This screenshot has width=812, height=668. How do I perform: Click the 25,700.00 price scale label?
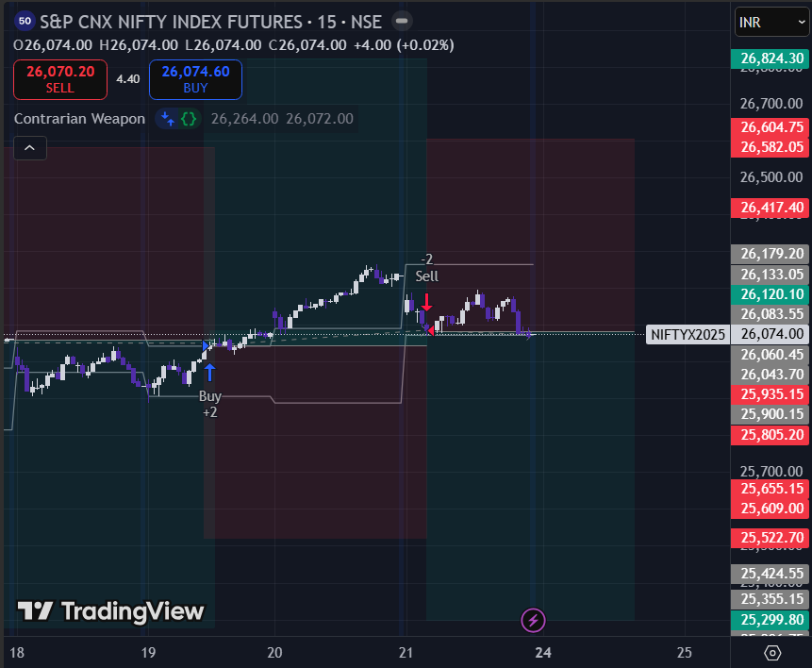point(771,472)
